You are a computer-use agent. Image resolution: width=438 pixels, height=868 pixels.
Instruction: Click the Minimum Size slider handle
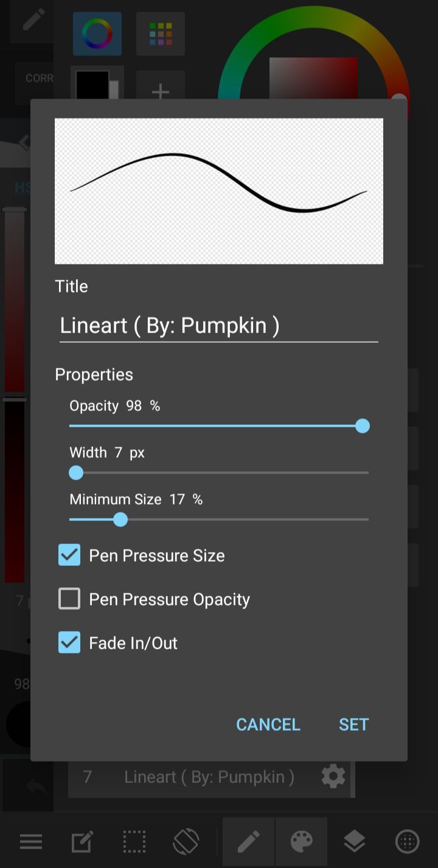(x=120, y=519)
